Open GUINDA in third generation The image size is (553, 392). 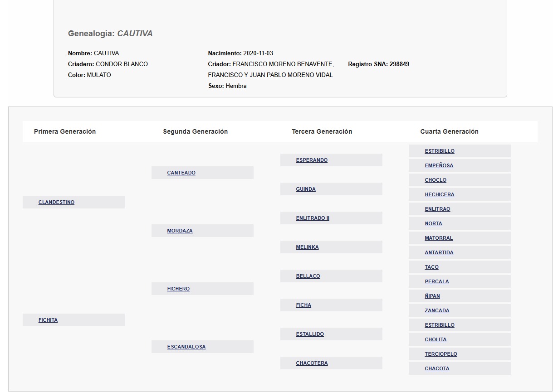[306, 189]
